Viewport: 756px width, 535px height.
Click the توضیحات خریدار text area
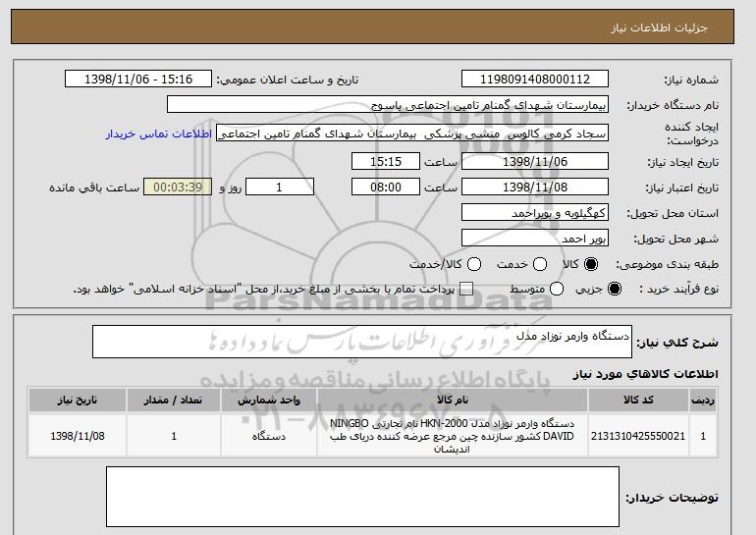(x=362, y=499)
